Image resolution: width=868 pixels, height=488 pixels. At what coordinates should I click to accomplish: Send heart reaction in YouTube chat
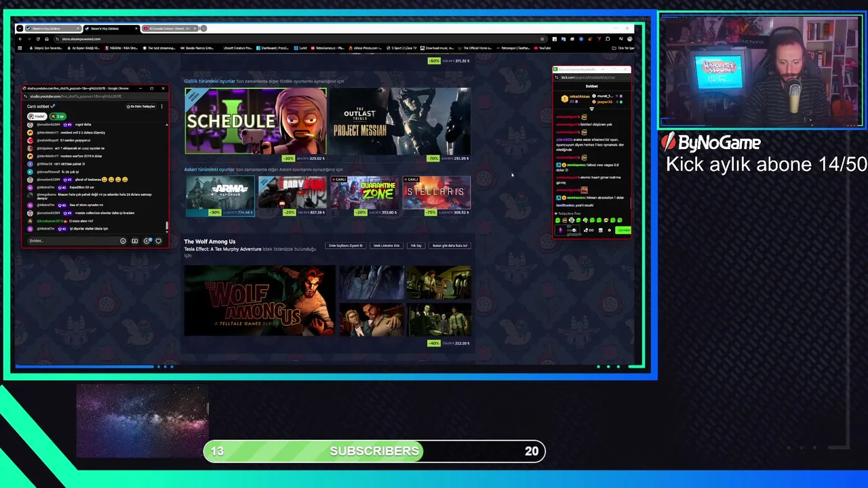[159, 241]
